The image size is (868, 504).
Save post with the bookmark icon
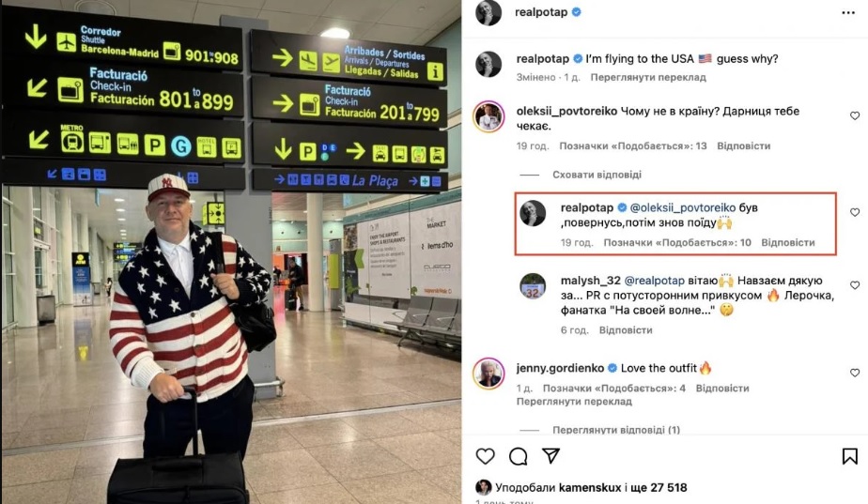[850, 456]
